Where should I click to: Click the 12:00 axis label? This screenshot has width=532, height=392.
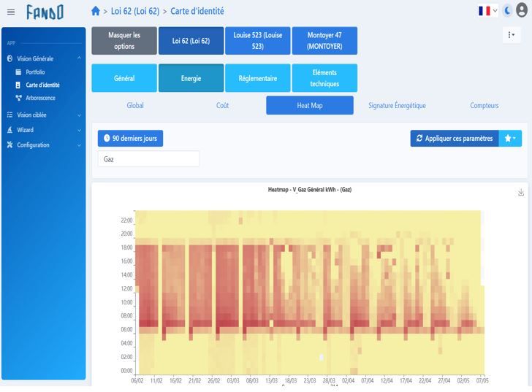point(126,288)
